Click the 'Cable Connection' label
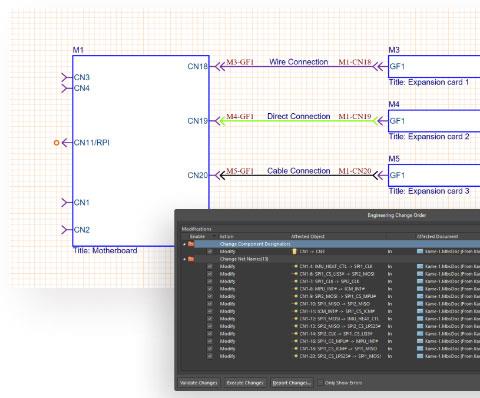The width and height of the screenshot is (480, 398). [x=299, y=171]
